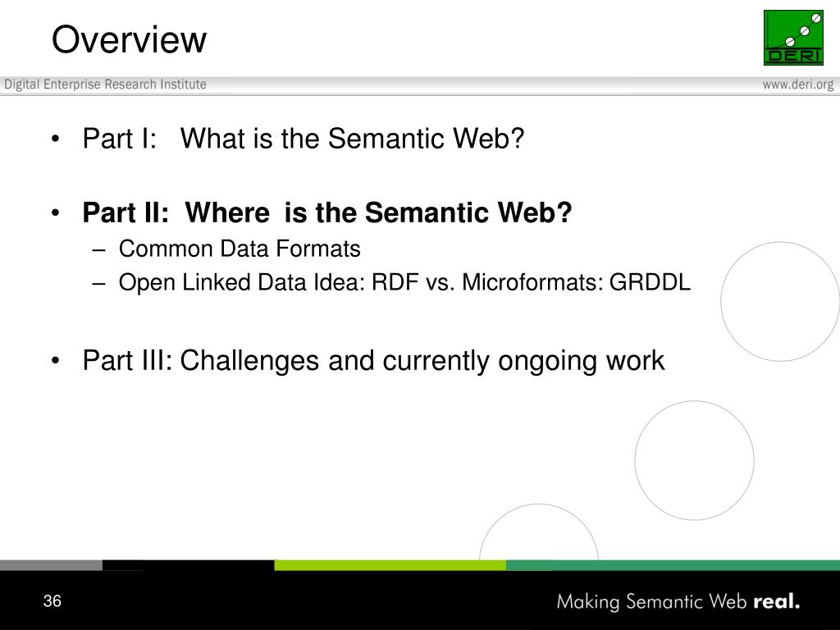
Task: Click the Common Data Formats sub-item
Action: coord(240,249)
